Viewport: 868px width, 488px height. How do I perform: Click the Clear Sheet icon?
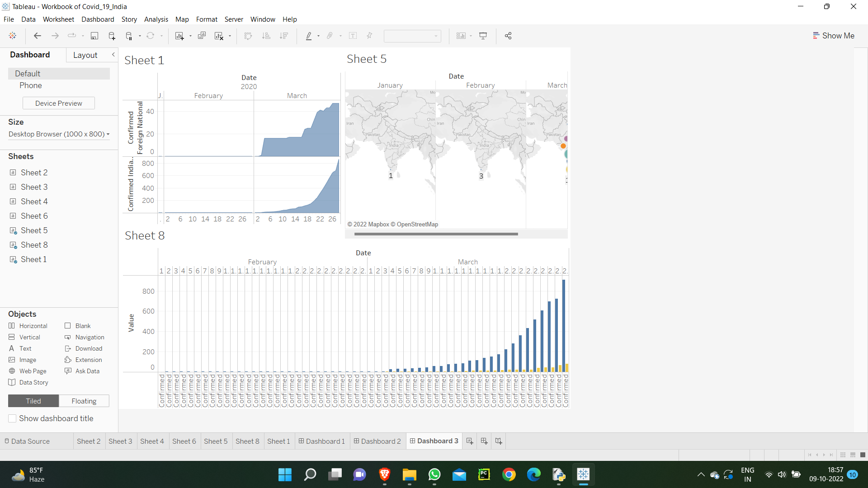[x=219, y=36]
